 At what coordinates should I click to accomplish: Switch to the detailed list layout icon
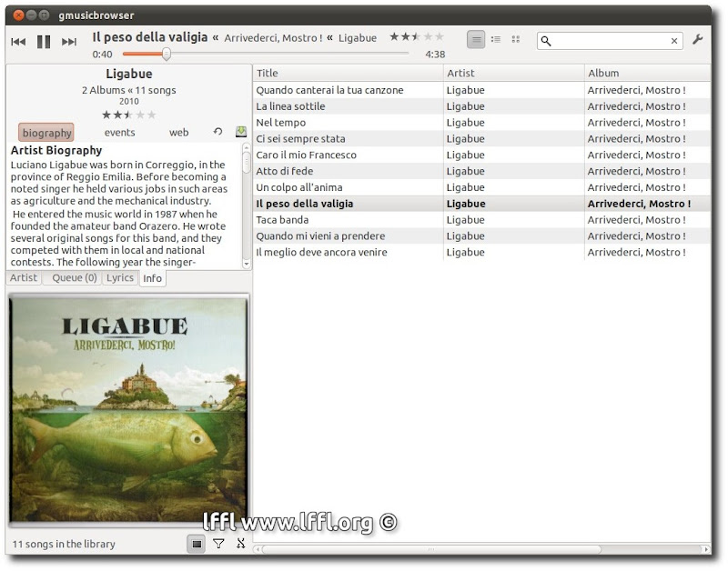point(496,39)
